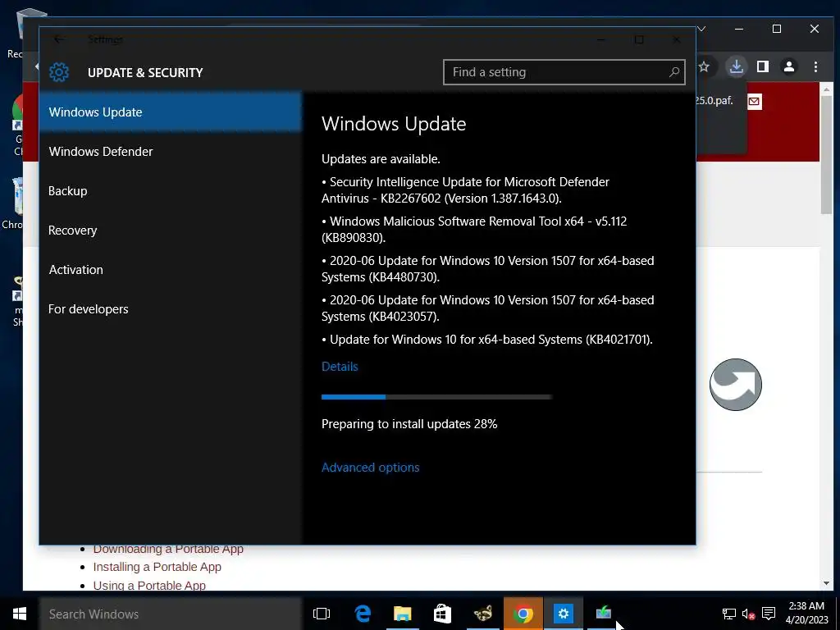Viewport: 840px width, 630px height.
Task: Click the envelope mail icon on the webpage
Action: click(755, 101)
